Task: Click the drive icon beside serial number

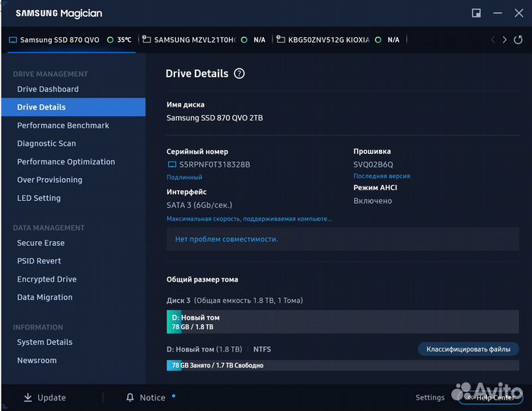Action: tap(172, 164)
